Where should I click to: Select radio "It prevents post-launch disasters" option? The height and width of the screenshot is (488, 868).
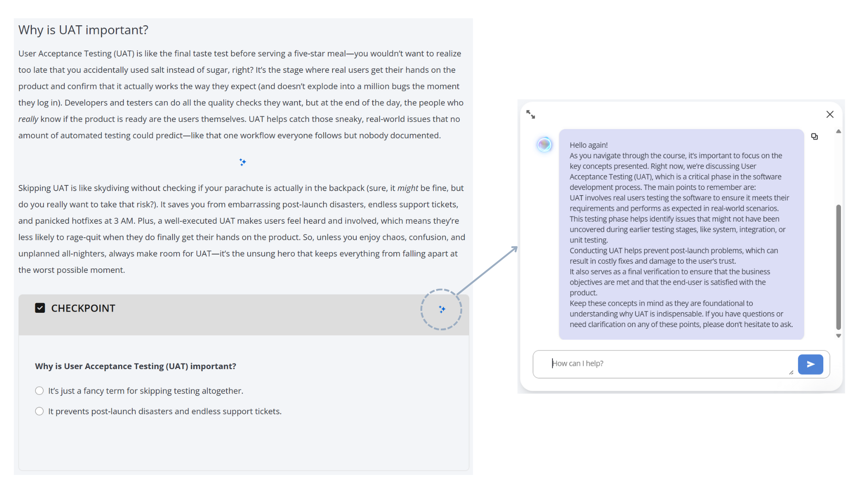tap(39, 411)
